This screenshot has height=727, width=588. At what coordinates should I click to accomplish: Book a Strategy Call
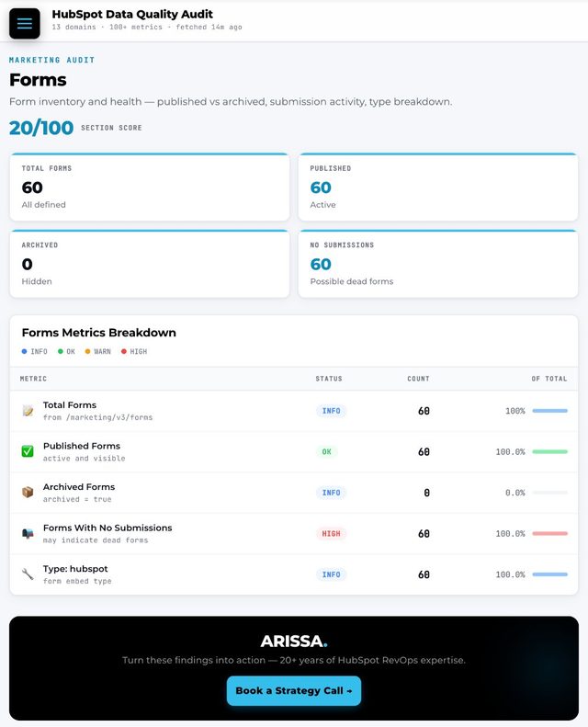294,691
